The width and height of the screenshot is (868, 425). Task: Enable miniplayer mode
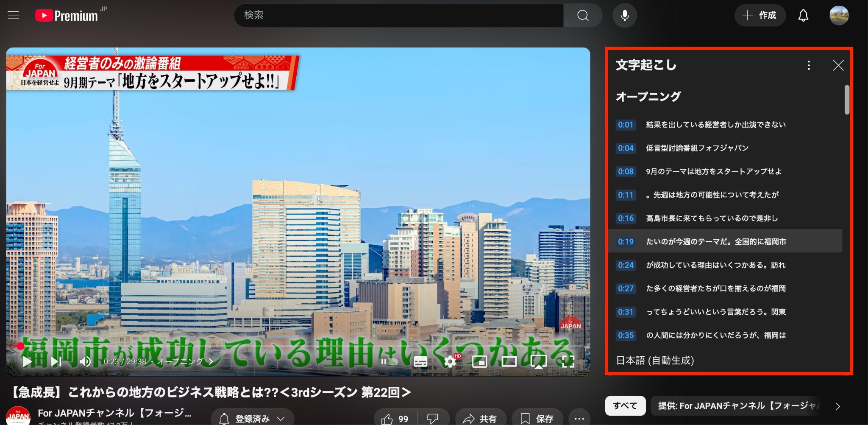tap(479, 361)
